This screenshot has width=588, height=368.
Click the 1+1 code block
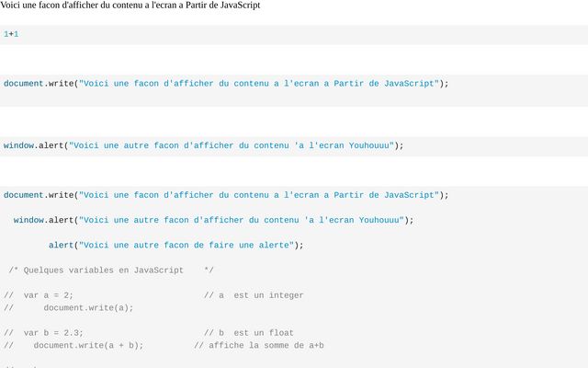click(294, 35)
